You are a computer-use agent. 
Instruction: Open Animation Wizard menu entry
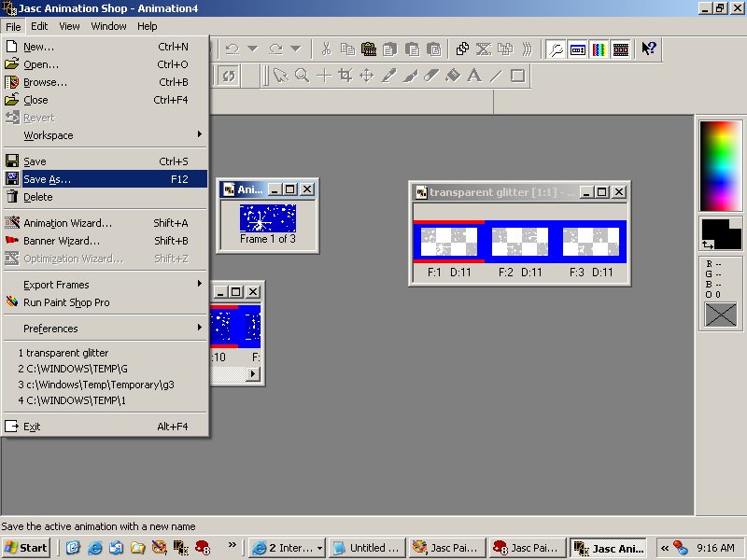click(x=67, y=223)
